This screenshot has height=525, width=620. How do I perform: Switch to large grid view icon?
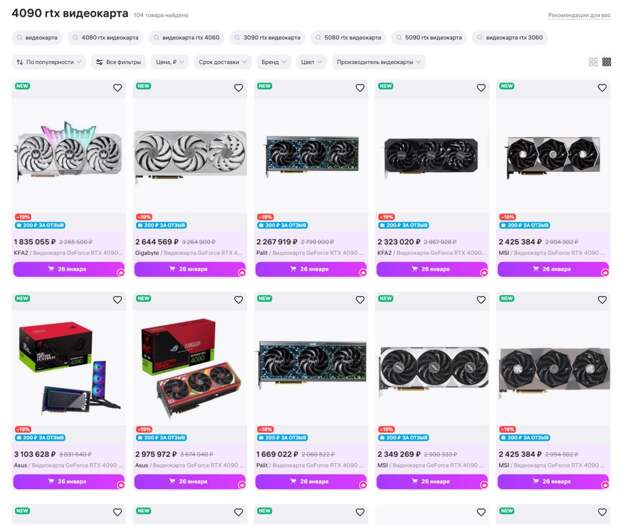point(593,62)
